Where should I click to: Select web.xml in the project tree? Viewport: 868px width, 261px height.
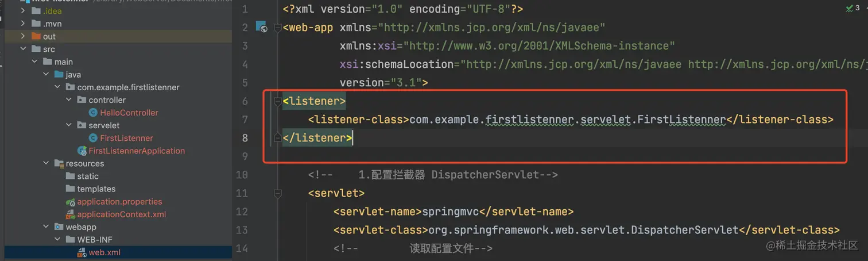point(104,252)
